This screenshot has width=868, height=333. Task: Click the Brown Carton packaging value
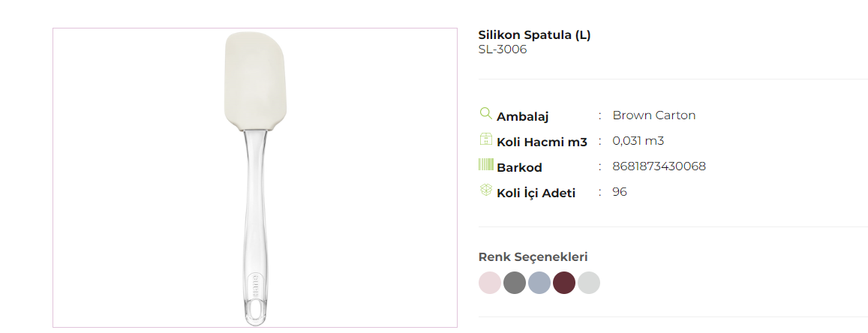click(653, 115)
